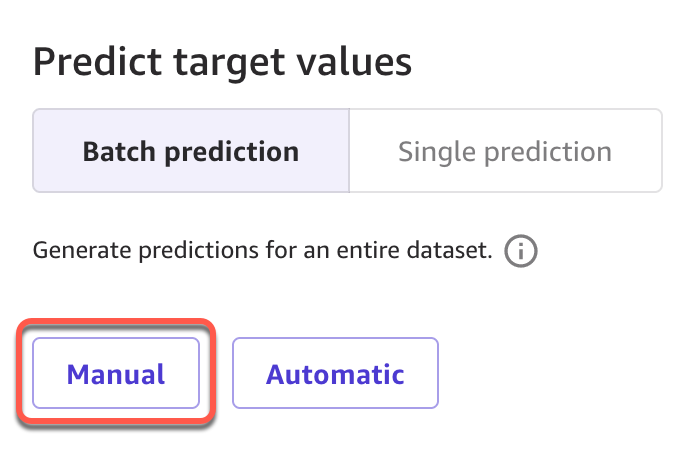Choose Automatic batch prediction
This screenshot has height=456, width=688.
(x=335, y=374)
